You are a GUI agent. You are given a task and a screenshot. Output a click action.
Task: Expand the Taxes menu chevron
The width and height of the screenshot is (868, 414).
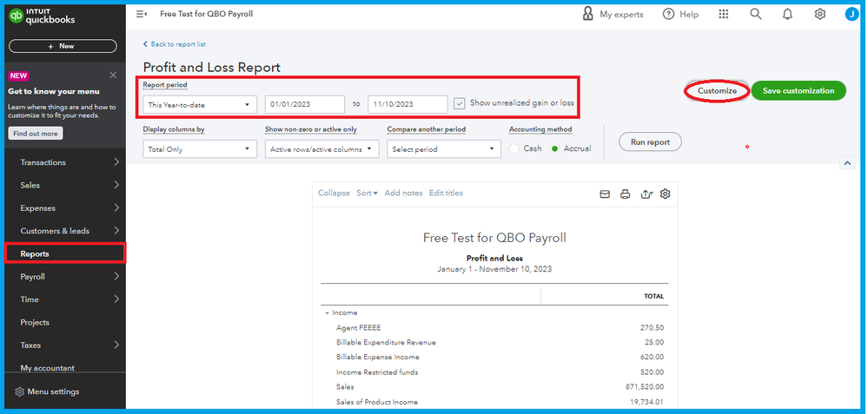pos(116,345)
